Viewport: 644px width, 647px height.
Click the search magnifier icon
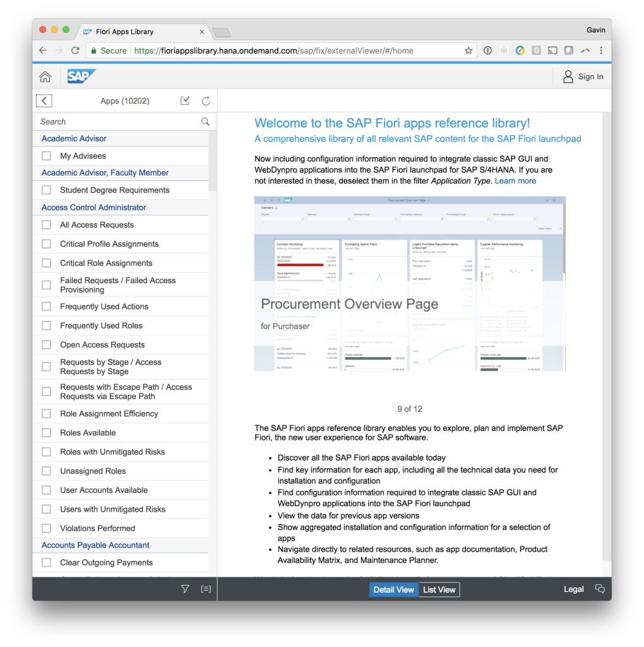pos(205,122)
